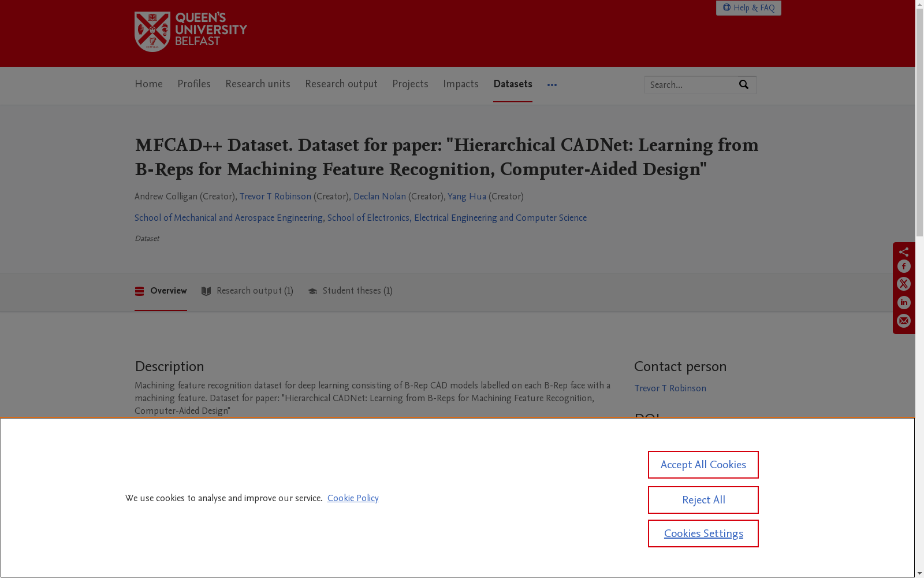Screen dimensions: 924x578
Task: Switch to the Student theses (1) tab
Action: [x=350, y=291]
